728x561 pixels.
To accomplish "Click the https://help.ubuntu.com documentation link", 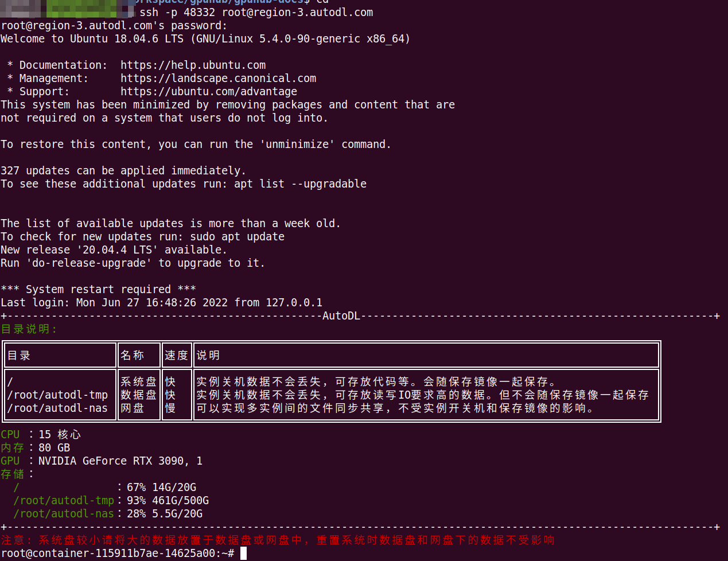I will pos(193,65).
